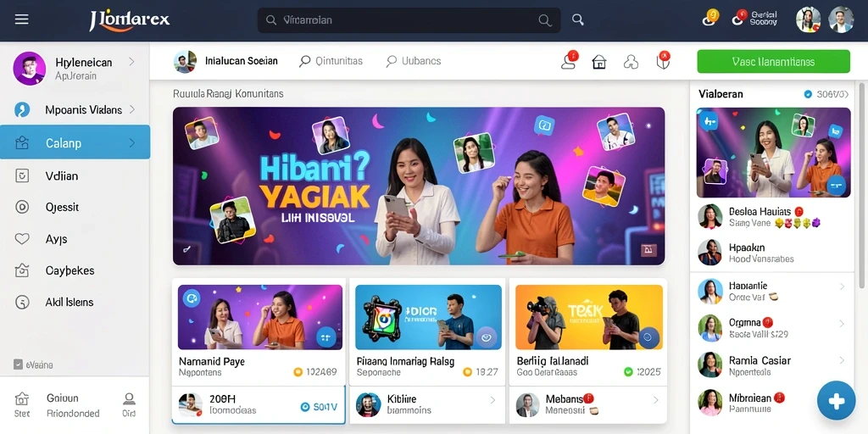Click the round icon on the Namanid Paye thumbnail
The width and height of the screenshot is (868, 434).
click(325, 337)
